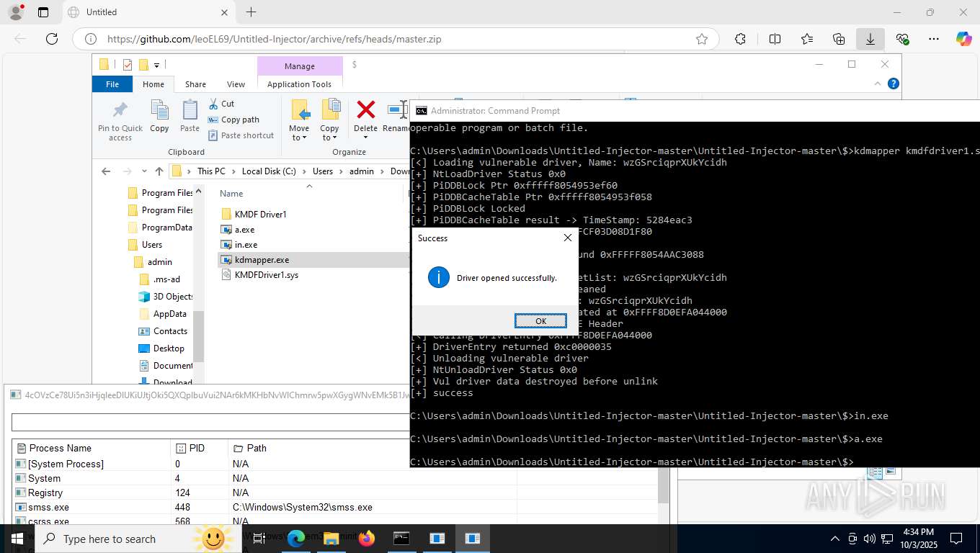Refresh the Edge browser page

coord(51,39)
